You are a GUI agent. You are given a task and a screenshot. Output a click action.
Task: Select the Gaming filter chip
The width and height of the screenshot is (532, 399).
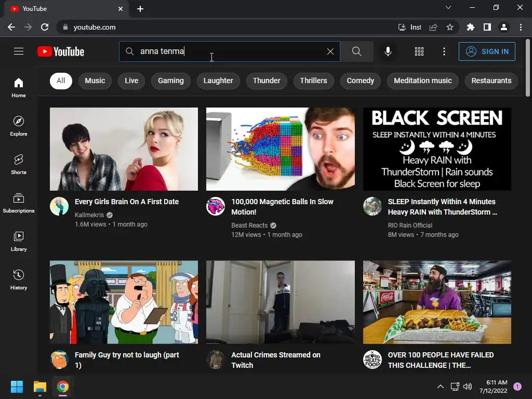[170, 81]
